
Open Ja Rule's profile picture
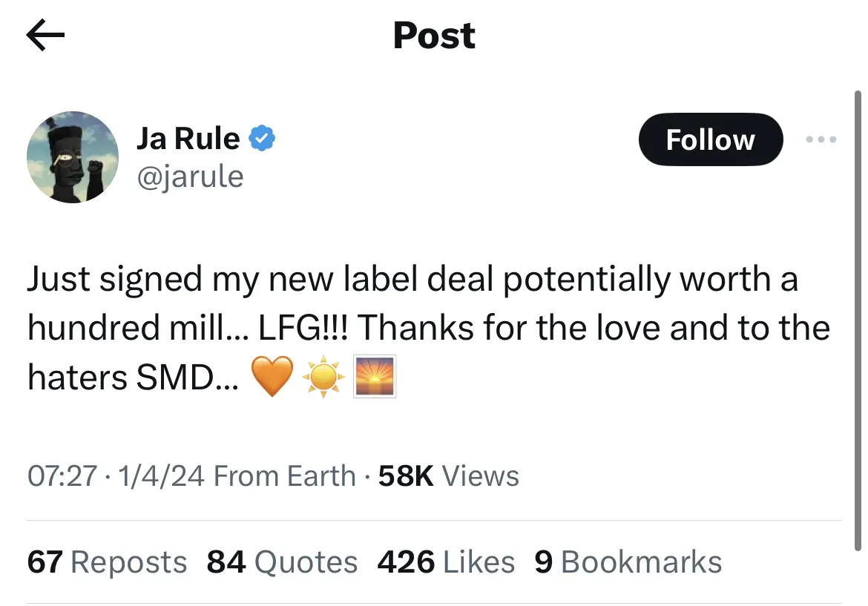coord(73,157)
